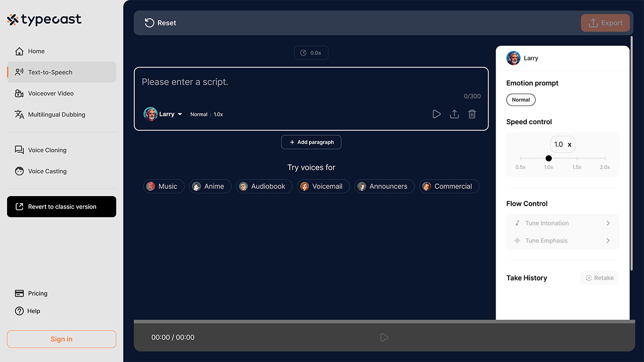Open the Help link
The image size is (644, 362).
point(28,311)
